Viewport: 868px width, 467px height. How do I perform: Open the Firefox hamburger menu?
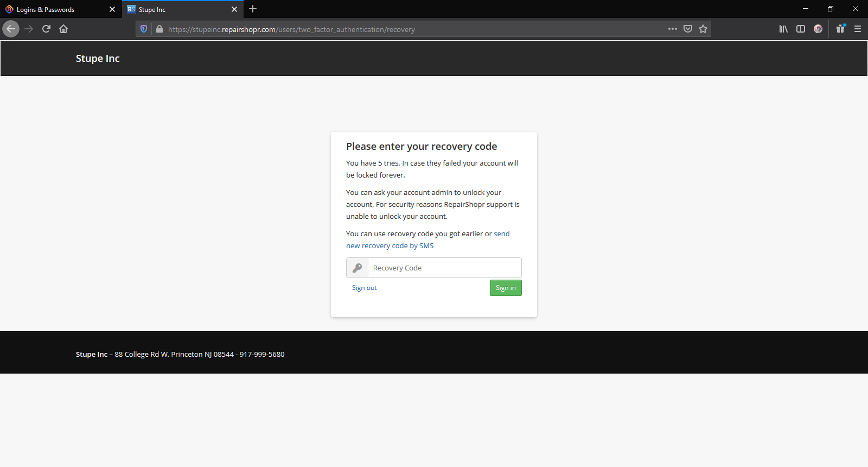click(858, 29)
